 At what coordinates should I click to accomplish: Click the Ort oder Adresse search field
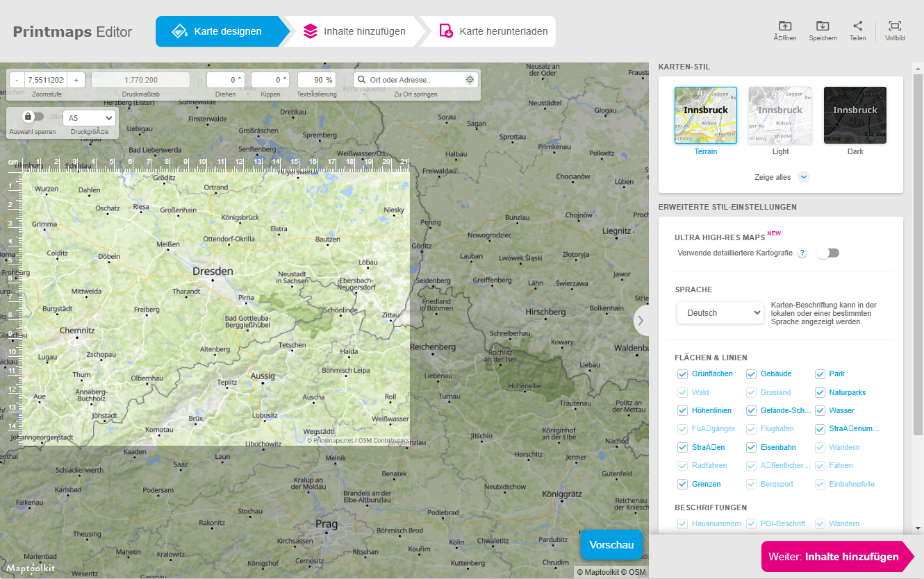coord(415,80)
